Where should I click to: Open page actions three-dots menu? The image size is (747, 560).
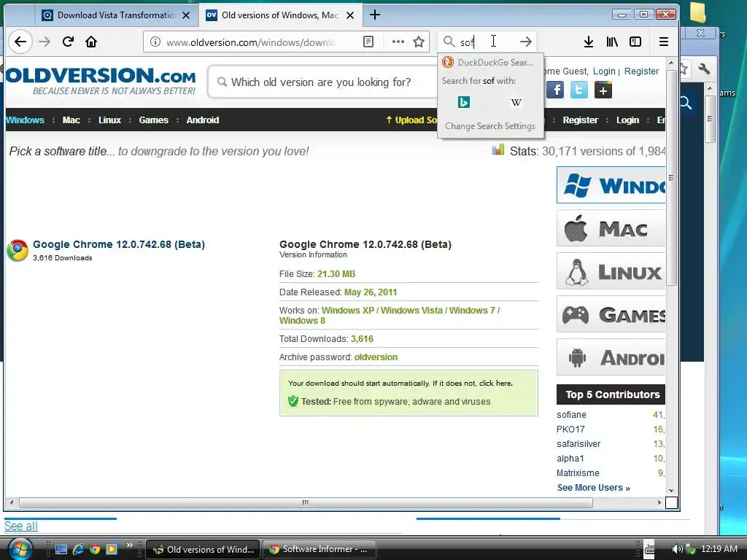pos(398,42)
